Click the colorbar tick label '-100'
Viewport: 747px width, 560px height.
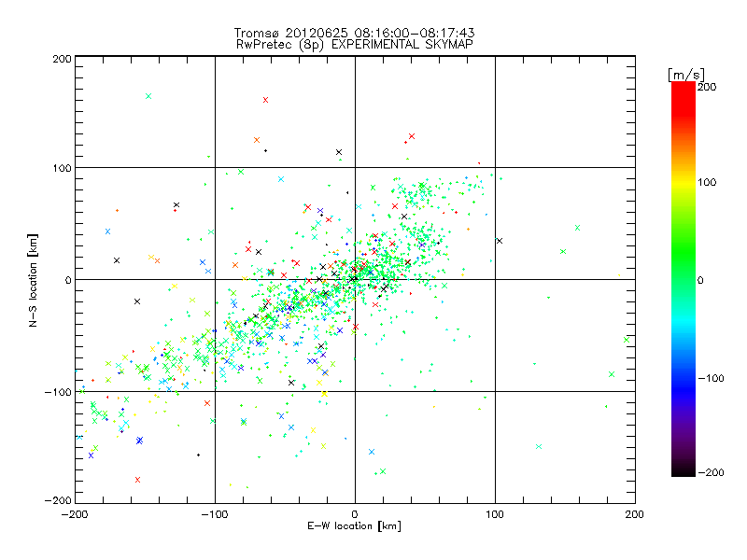[x=711, y=378]
